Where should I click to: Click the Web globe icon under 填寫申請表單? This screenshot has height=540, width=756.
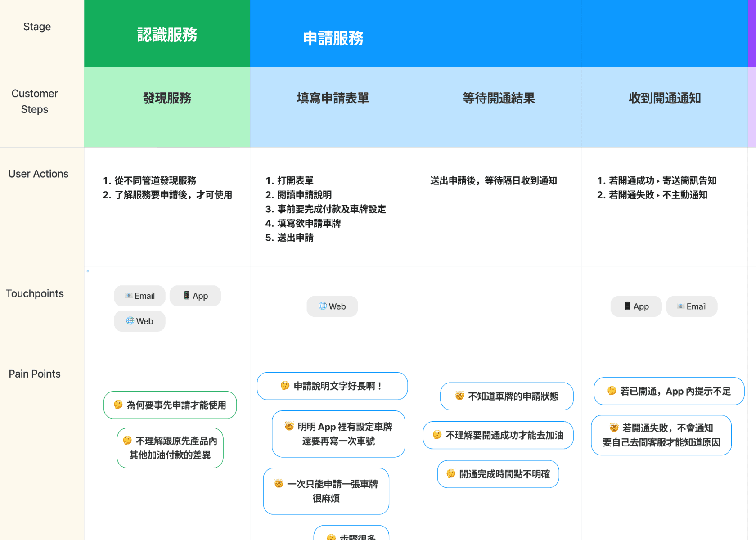click(x=323, y=306)
